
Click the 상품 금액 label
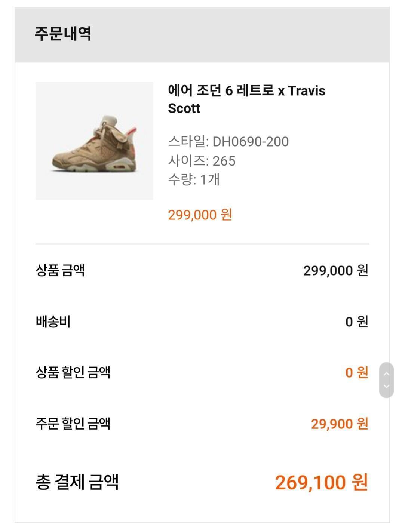(x=60, y=270)
